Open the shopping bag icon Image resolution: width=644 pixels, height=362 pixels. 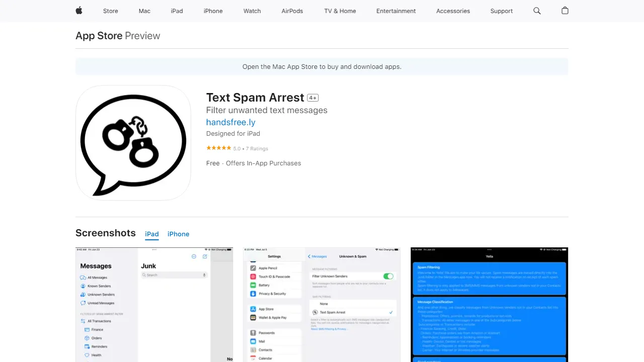565,11
